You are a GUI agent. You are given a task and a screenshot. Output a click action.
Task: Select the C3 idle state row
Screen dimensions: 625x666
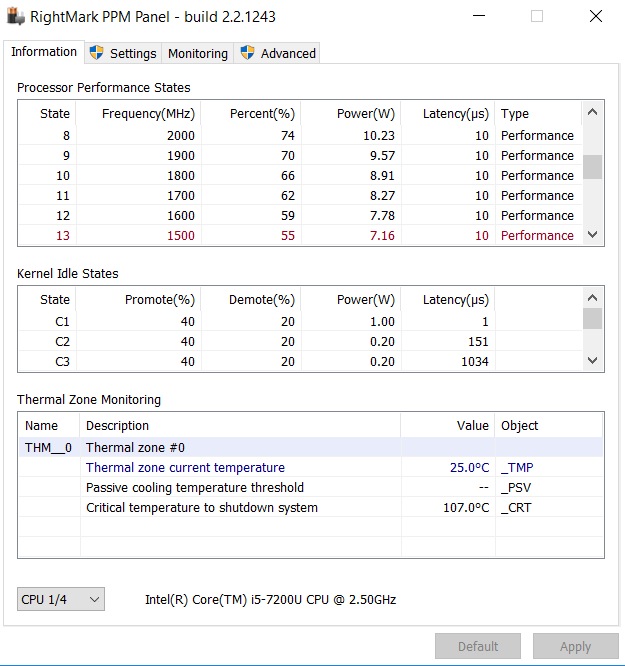tap(300, 361)
